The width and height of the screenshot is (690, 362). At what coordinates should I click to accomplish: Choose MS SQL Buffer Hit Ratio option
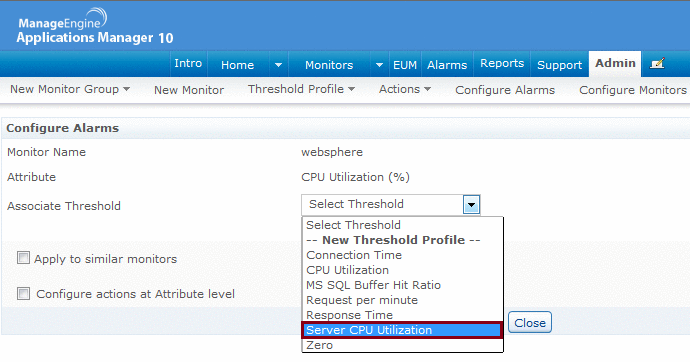coord(402,285)
